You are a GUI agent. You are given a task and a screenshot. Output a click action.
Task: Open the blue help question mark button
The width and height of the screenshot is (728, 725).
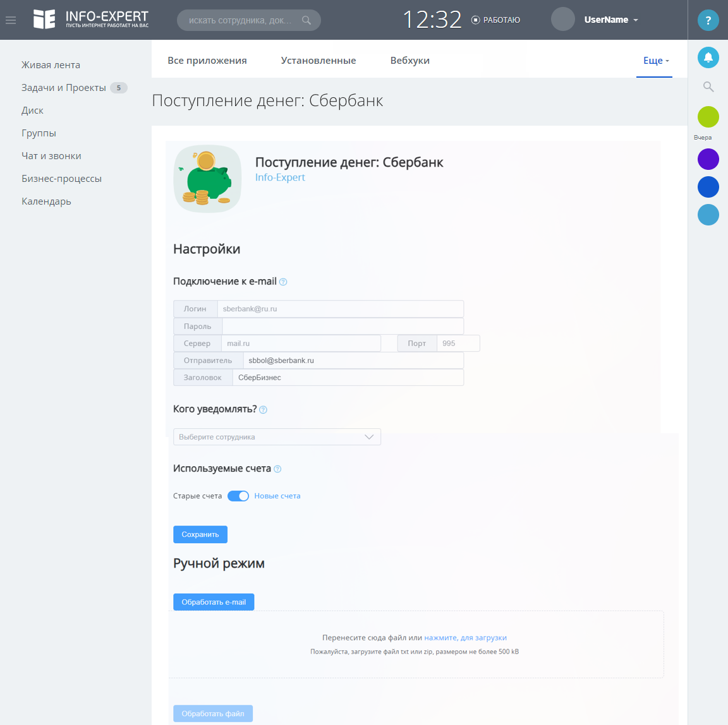708,20
